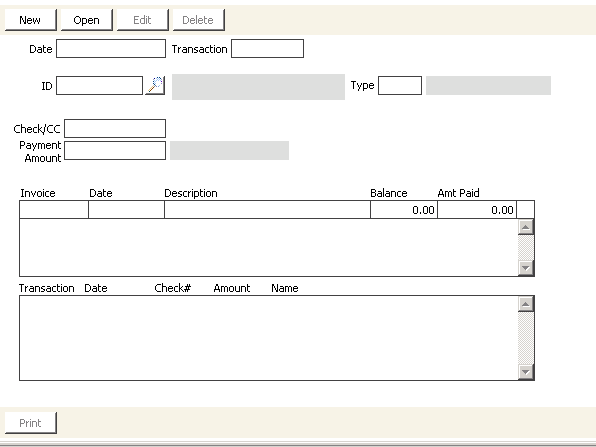Click the Invoice entry cell
Image resolution: width=596 pixels, height=447 pixels.
tap(54, 210)
